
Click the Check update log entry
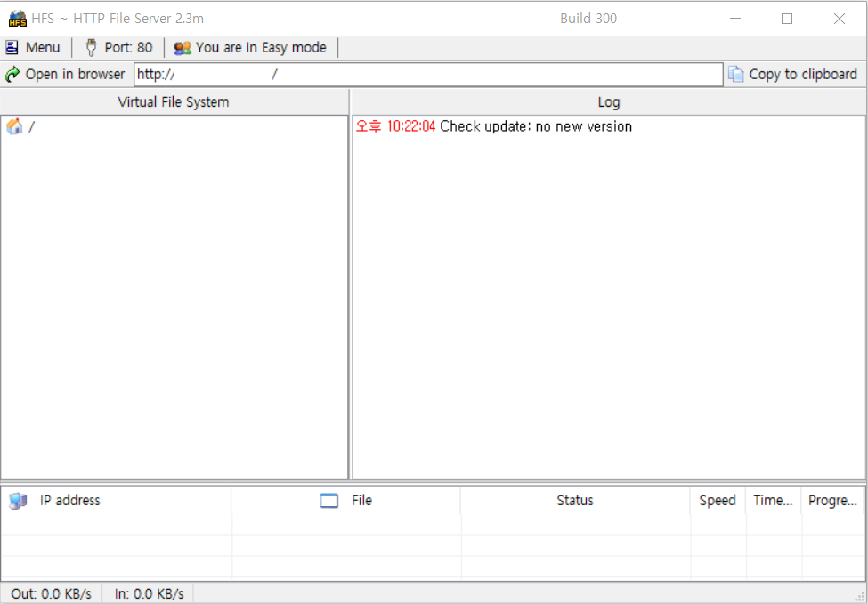[x=494, y=126]
